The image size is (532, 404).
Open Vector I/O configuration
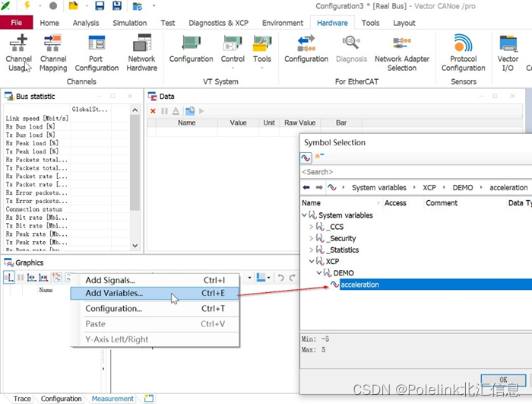pyautogui.click(x=508, y=53)
